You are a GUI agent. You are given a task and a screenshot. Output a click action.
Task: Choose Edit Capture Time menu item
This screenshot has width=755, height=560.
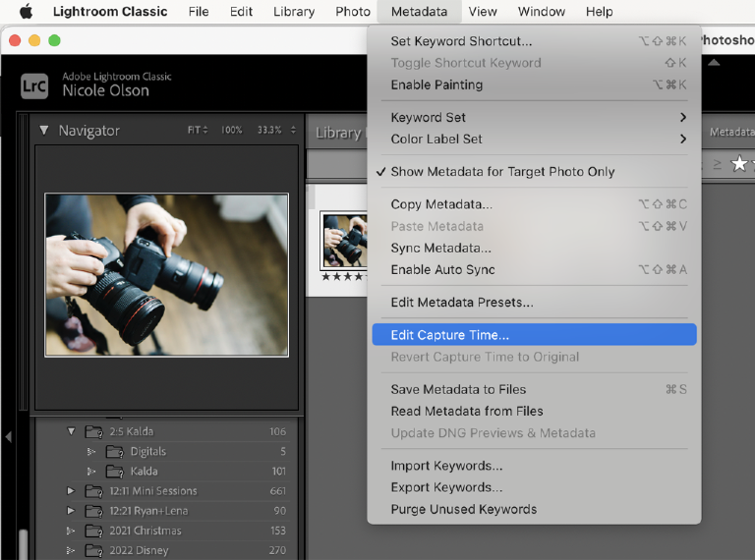(x=449, y=335)
